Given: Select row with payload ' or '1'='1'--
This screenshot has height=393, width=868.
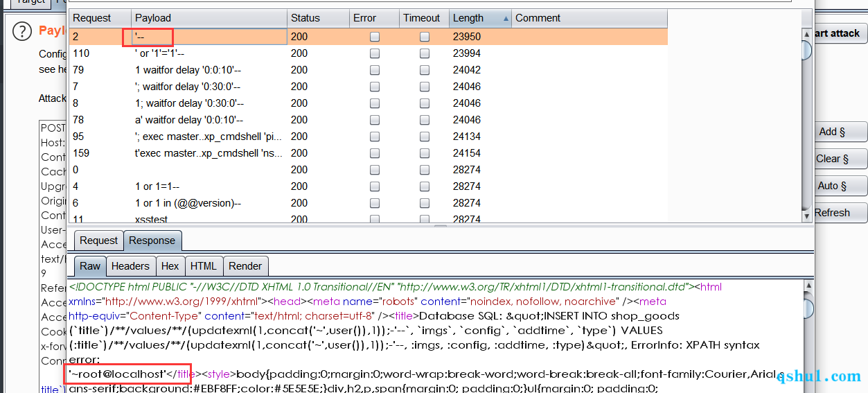Looking at the screenshot, I should coord(368,53).
